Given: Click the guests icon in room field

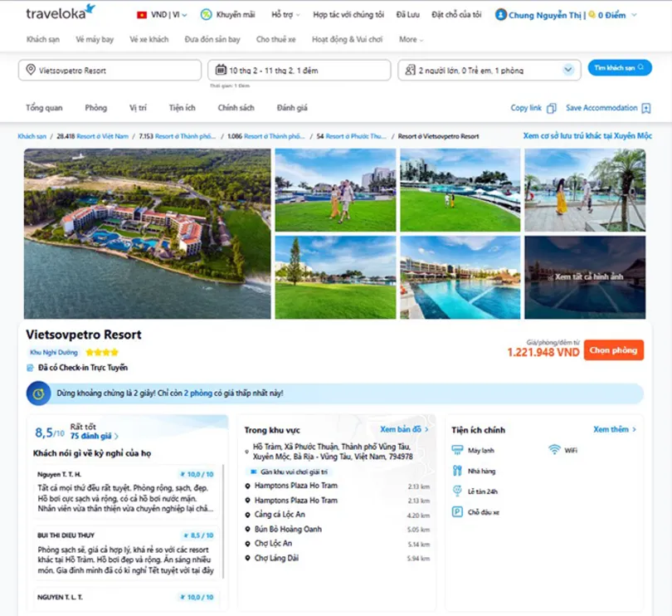Looking at the screenshot, I should [x=410, y=71].
